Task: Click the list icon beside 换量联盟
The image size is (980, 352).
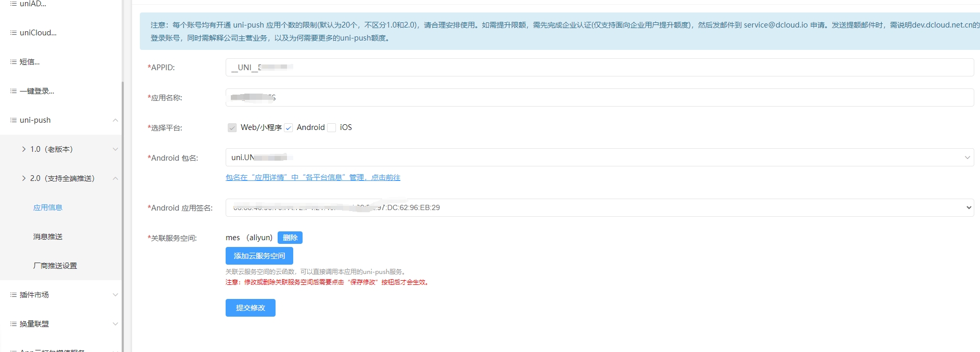Action: 14,324
